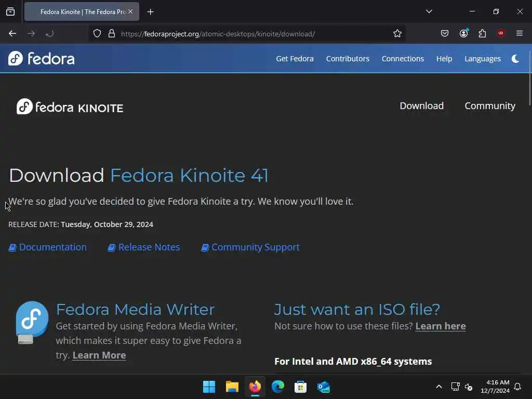Open the Extensions puzzle icon
Viewport: 532px width, 399px height.
[x=482, y=33]
